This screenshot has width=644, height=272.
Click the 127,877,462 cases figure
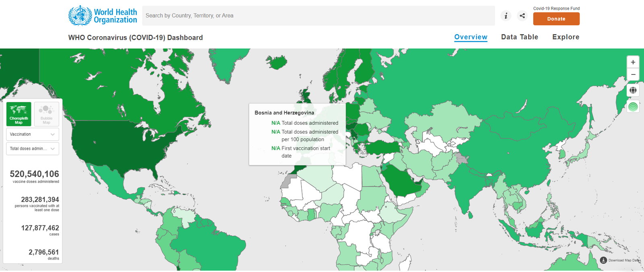[x=40, y=228]
